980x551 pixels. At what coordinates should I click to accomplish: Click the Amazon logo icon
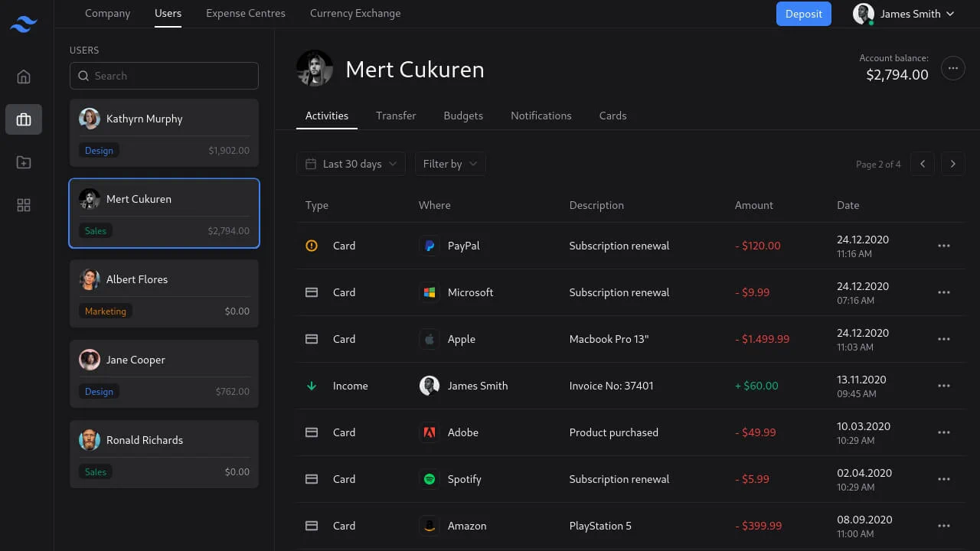(x=430, y=526)
